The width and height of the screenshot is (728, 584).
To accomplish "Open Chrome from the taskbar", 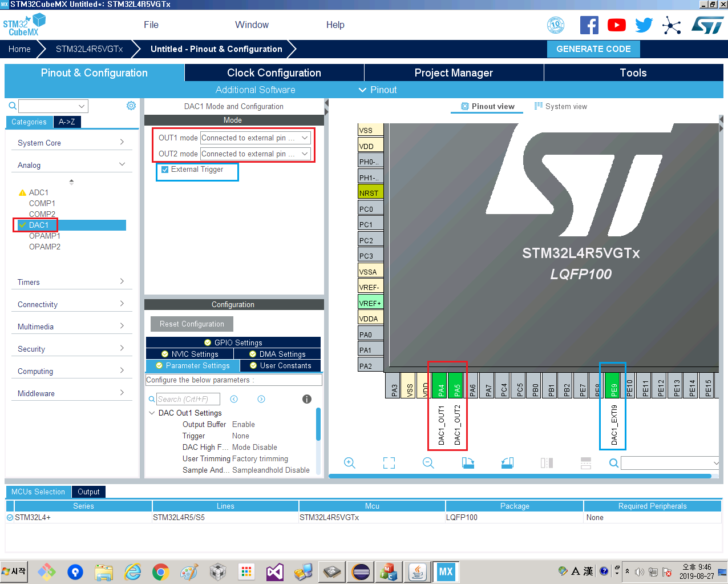I will point(161,571).
